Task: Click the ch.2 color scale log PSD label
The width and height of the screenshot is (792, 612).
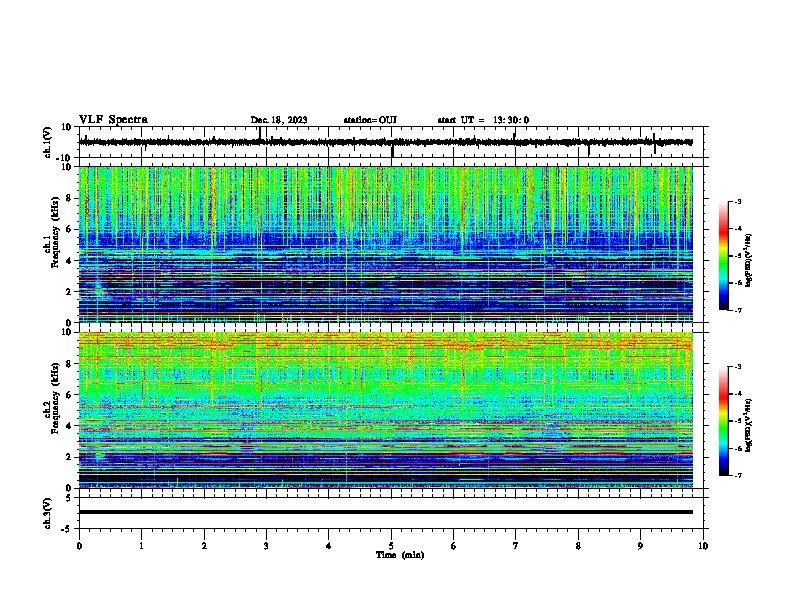Action: coord(748,425)
